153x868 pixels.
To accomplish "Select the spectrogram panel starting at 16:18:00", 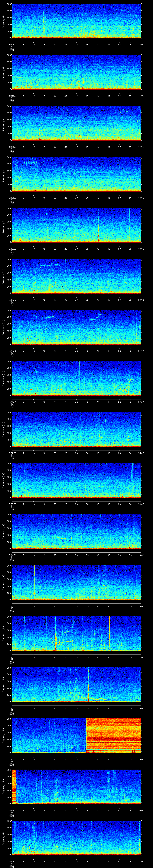I will point(77,225).
